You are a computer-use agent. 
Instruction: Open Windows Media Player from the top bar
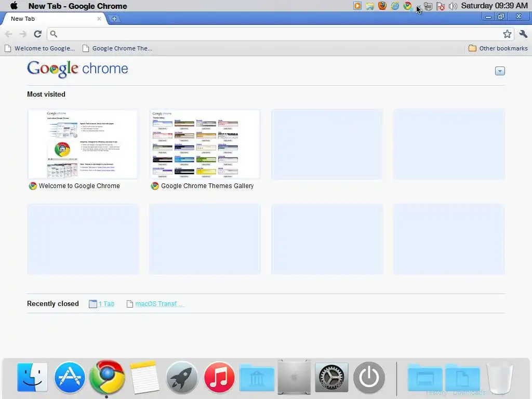pyautogui.click(x=357, y=6)
